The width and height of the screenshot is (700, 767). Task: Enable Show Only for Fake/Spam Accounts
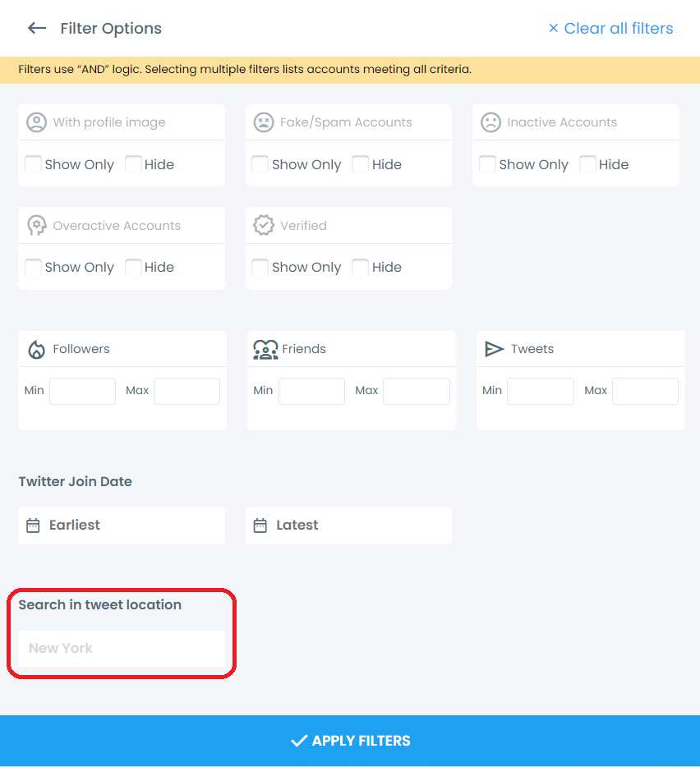point(260,163)
